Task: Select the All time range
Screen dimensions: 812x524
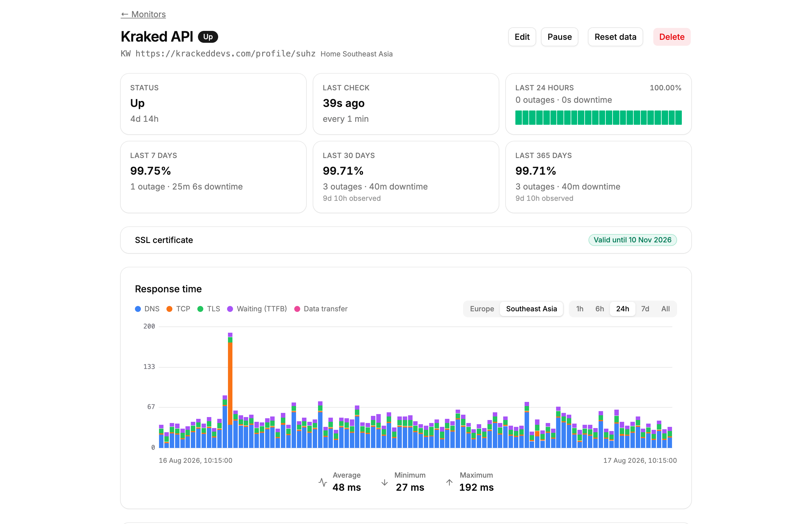Action: 665,309
